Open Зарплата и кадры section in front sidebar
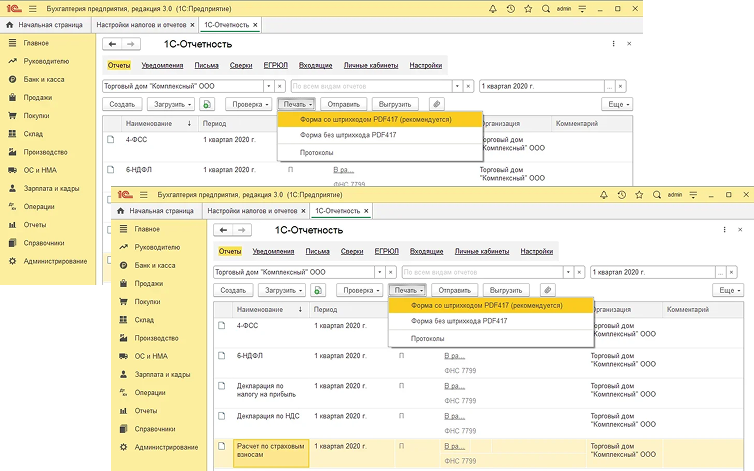 [x=162, y=374]
